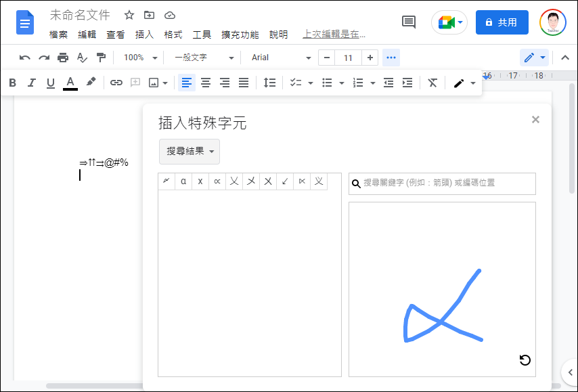
Task: Insert the ɑ alpha character result
Action: [x=183, y=181]
